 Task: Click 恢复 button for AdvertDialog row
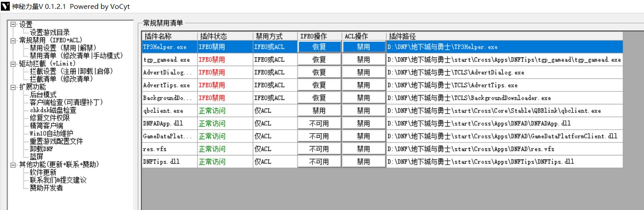click(320, 72)
